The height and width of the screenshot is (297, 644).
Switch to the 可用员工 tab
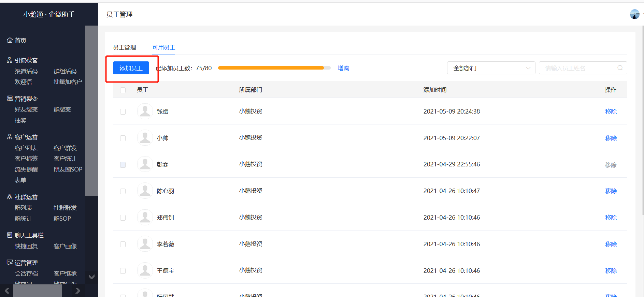click(x=164, y=47)
